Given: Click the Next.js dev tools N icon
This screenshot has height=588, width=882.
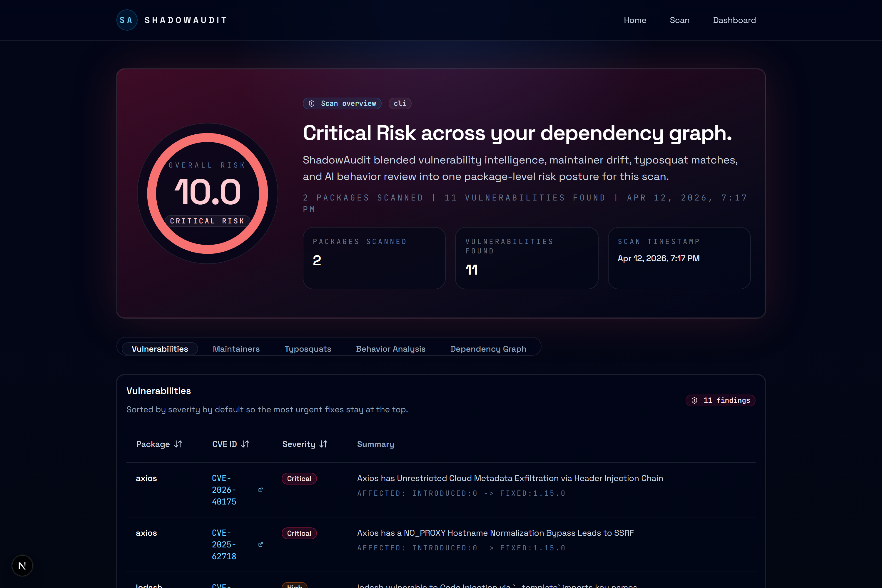Looking at the screenshot, I should coord(22,565).
